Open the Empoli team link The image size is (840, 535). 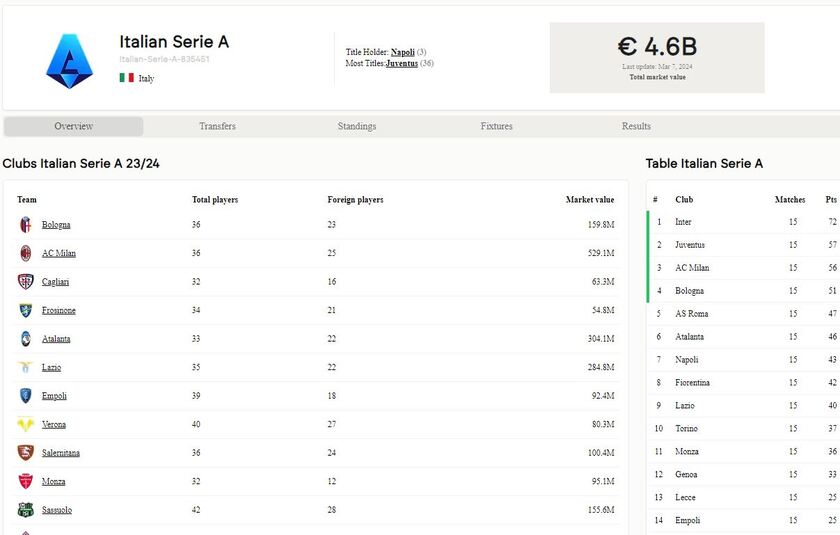[x=54, y=396]
